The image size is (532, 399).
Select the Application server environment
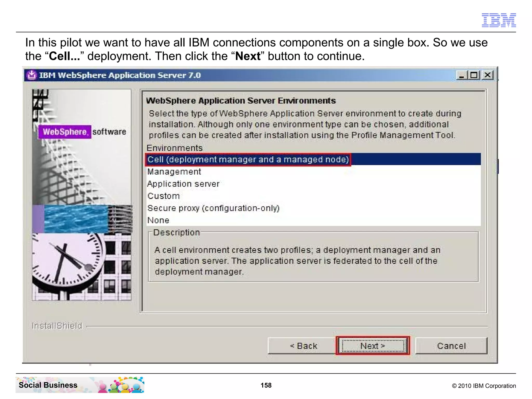[313, 184]
